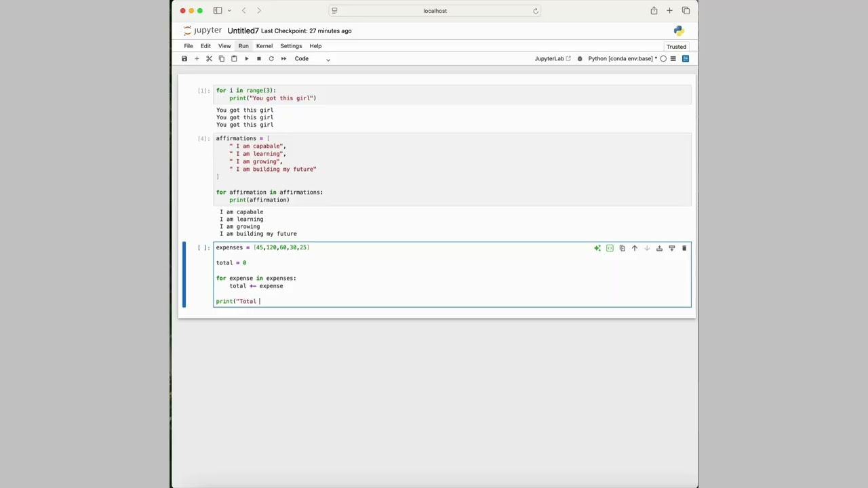Click the kernel status circle indicator

point(663,59)
